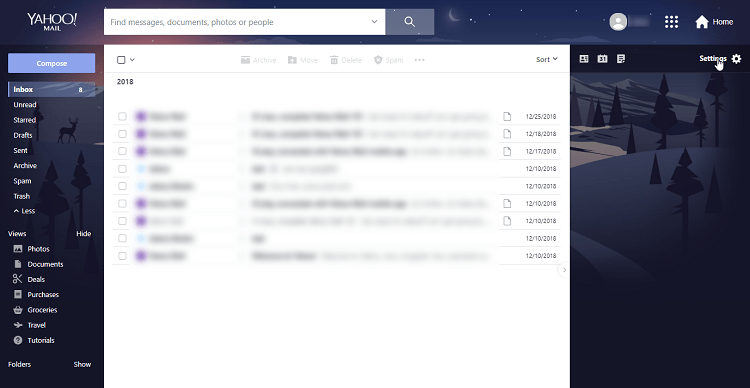Click attachment icon on 12/25/2018 message
This screenshot has width=750, height=388.
point(507,116)
